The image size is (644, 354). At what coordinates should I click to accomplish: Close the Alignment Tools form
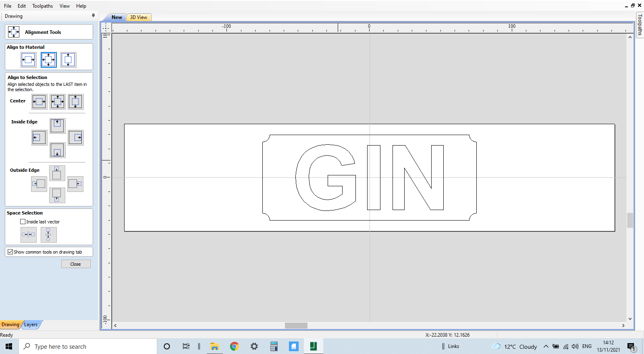pos(76,264)
